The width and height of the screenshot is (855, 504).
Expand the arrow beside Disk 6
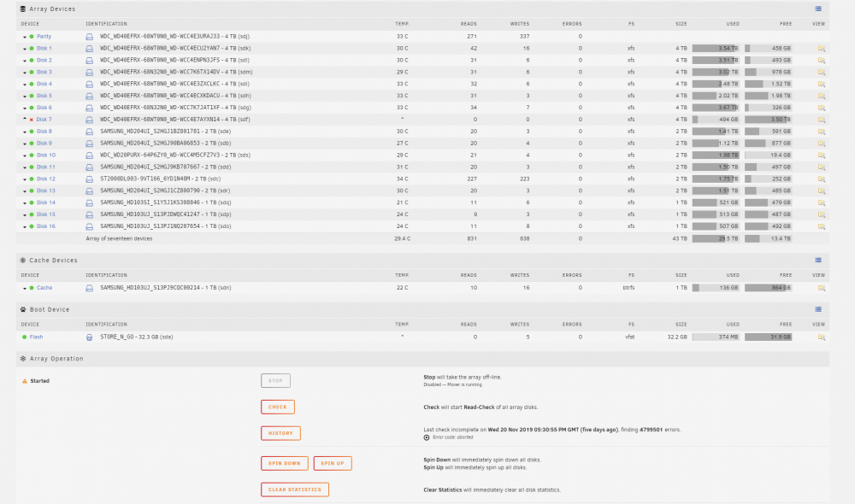point(25,108)
